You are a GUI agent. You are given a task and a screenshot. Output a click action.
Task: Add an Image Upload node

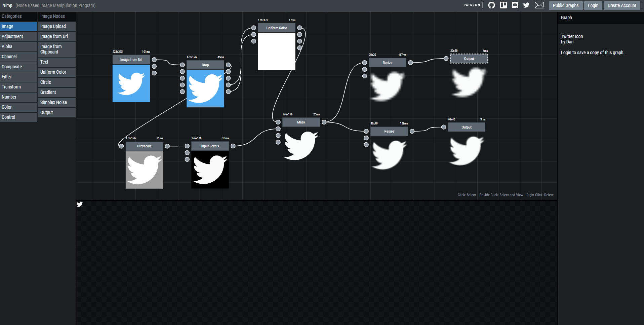[x=56, y=26]
